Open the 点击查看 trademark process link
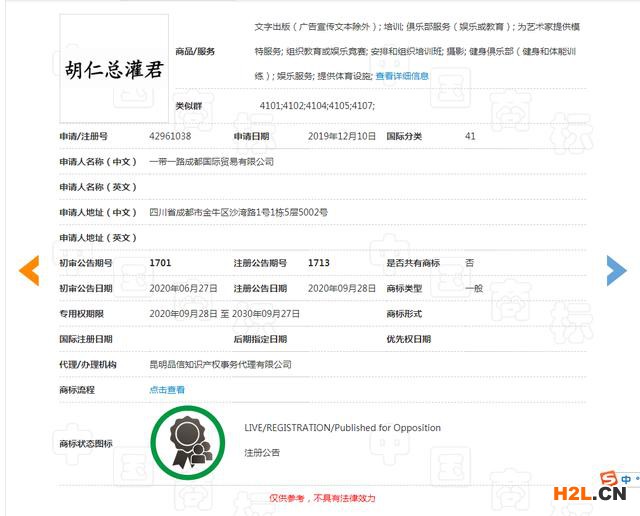 tap(167, 390)
